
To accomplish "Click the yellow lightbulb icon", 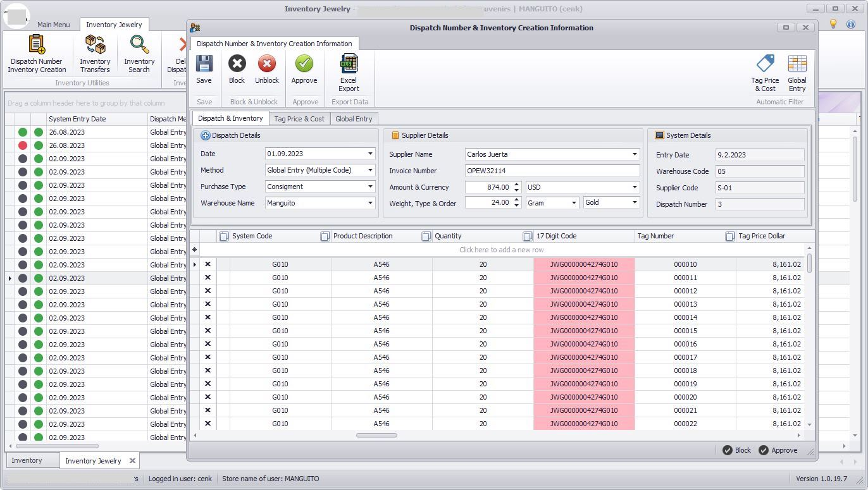I will point(833,24).
